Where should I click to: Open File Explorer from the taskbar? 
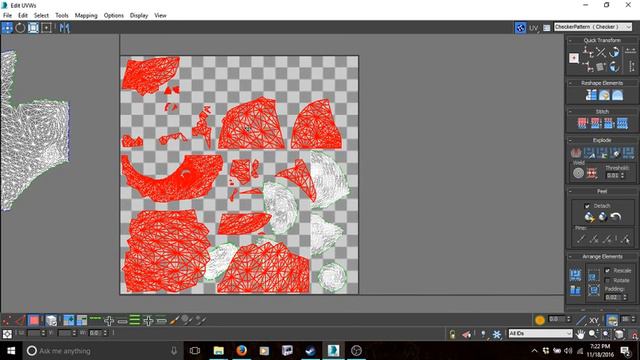pyautogui.click(x=219, y=351)
